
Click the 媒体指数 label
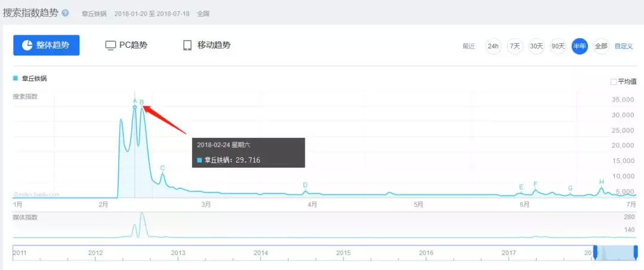[x=25, y=217]
